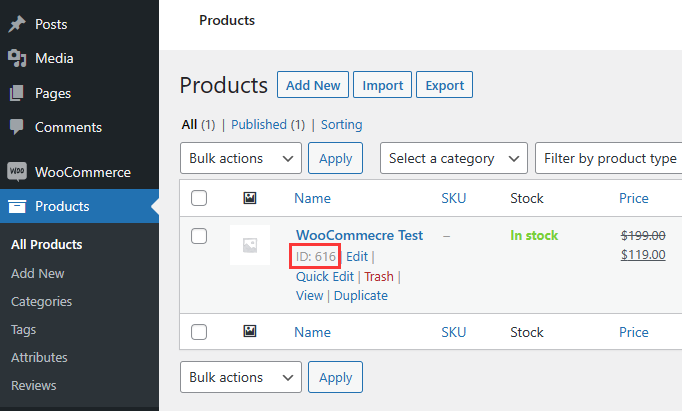Click the Media icon in sidebar
The height and width of the screenshot is (411, 682).
pos(17,58)
